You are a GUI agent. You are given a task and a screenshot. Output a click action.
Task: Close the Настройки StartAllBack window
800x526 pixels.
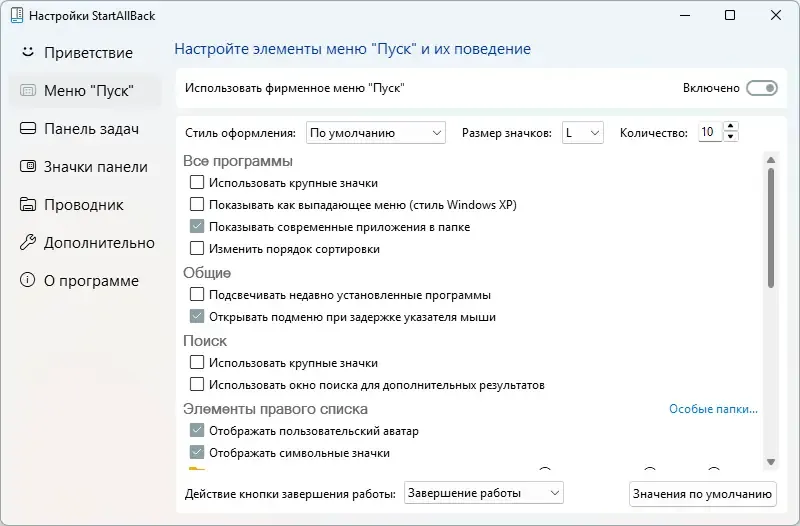tap(776, 15)
